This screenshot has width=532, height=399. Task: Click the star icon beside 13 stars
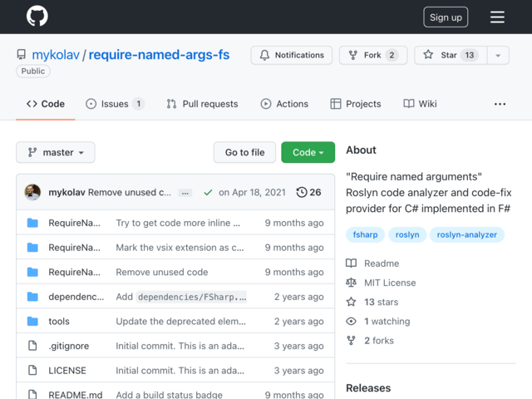[x=351, y=302]
